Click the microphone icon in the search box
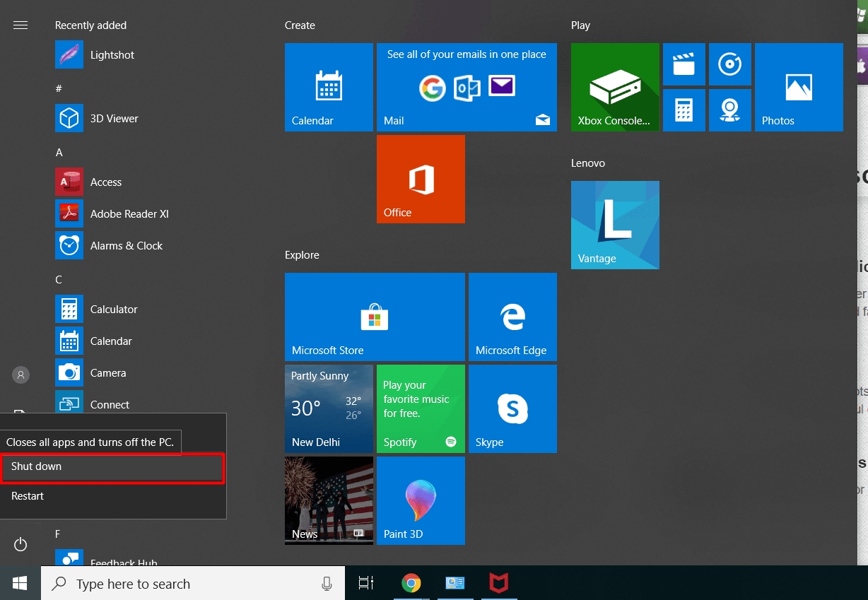 point(327,584)
